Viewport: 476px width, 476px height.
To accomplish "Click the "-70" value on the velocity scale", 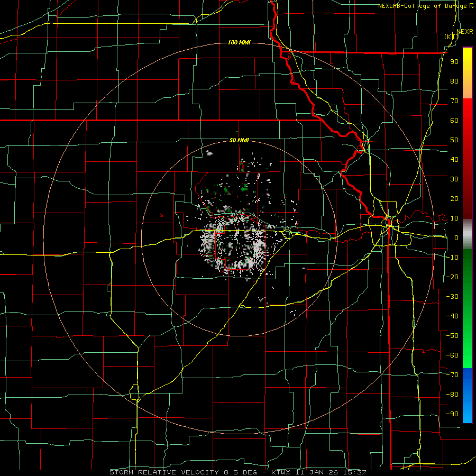I will 452,375.
